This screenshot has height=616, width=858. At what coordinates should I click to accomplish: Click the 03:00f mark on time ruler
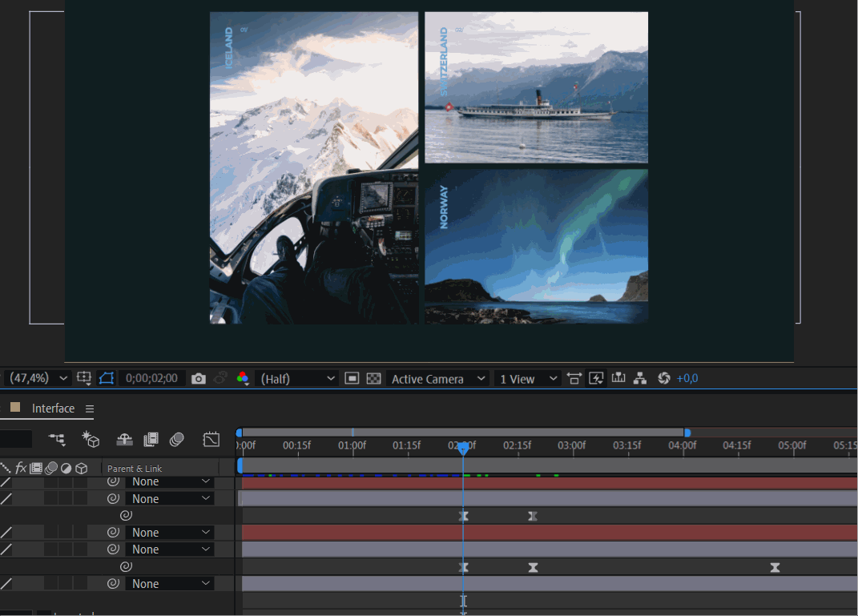tap(572, 445)
